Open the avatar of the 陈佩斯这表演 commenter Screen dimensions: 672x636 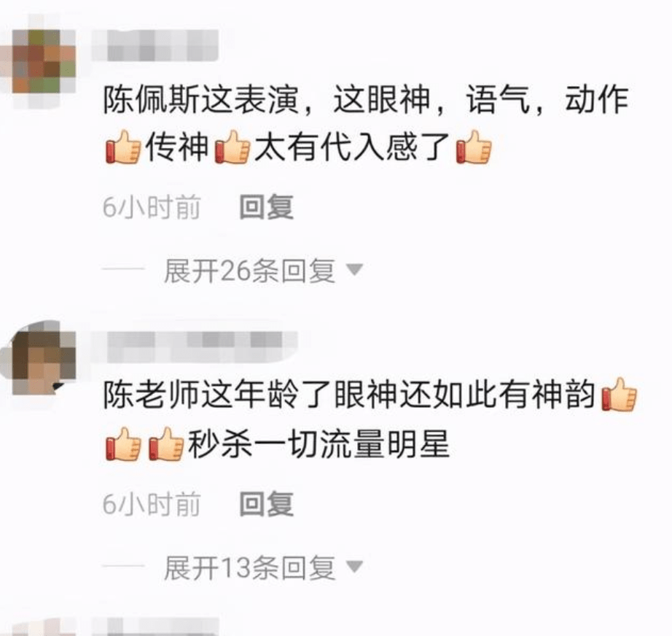(42, 61)
